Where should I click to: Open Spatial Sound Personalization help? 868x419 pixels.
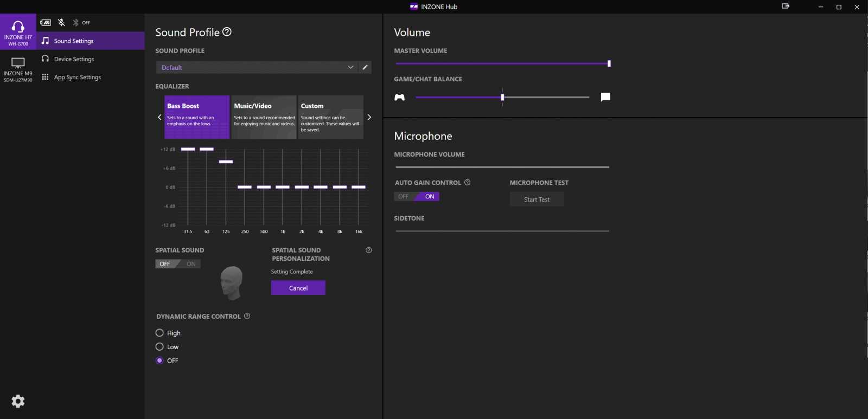click(369, 250)
